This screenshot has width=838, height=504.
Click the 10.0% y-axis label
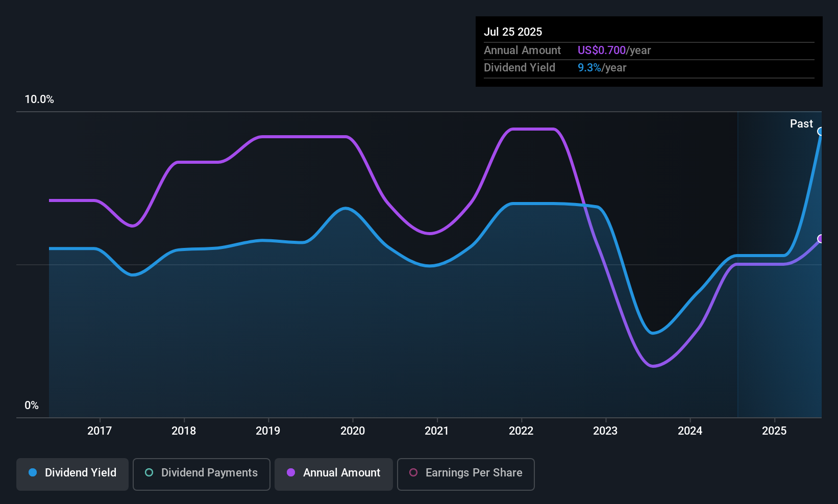click(39, 99)
